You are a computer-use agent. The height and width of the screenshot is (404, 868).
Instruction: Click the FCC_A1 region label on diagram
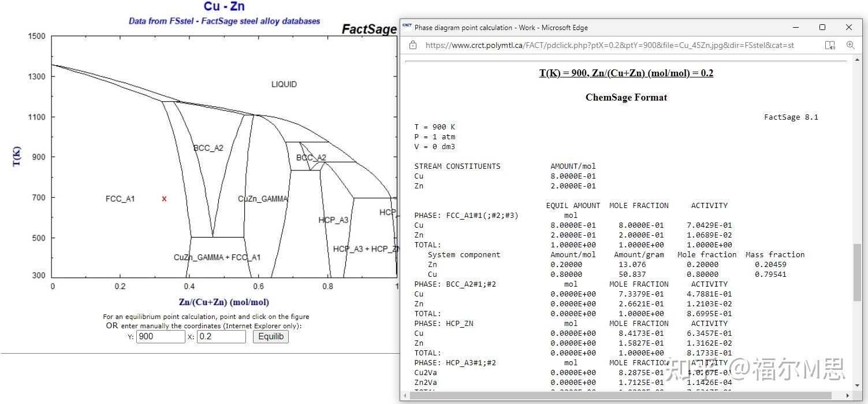(120, 199)
